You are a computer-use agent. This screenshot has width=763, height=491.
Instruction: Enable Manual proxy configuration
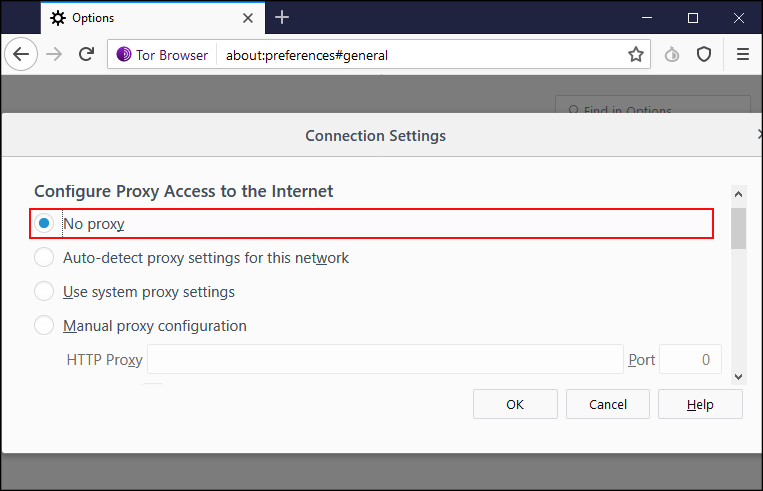coord(44,326)
